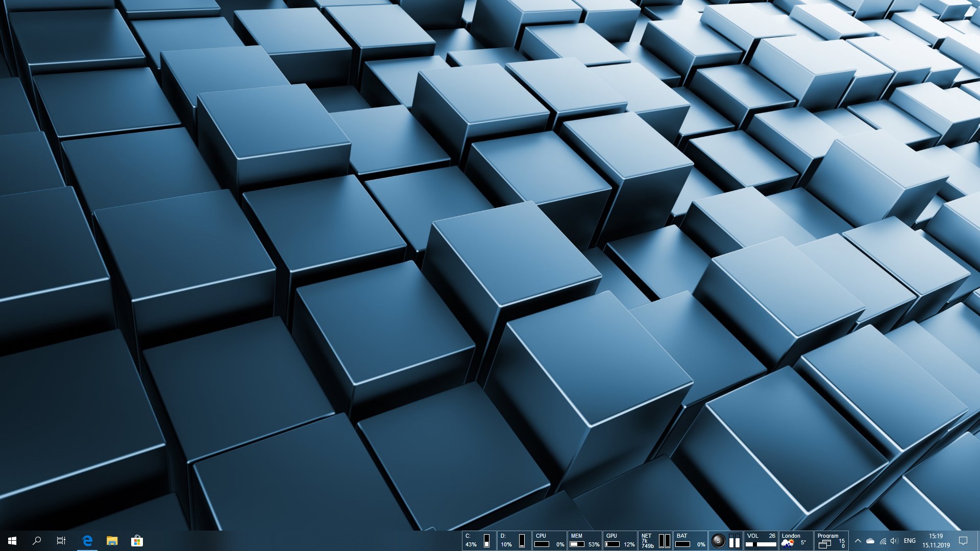Image resolution: width=980 pixels, height=551 pixels.
Task: Expand the hidden tray icons chevron
Action: click(x=857, y=541)
